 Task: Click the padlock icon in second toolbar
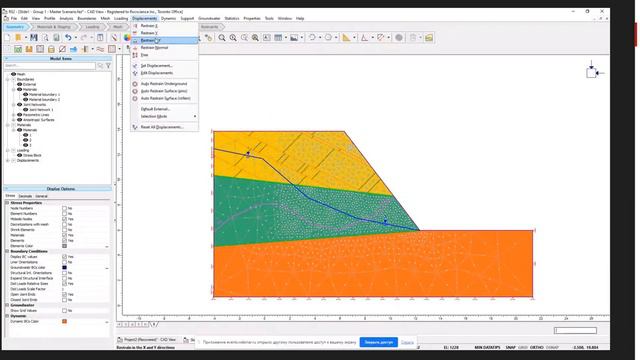pyautogui.click(x=51, y=49)
